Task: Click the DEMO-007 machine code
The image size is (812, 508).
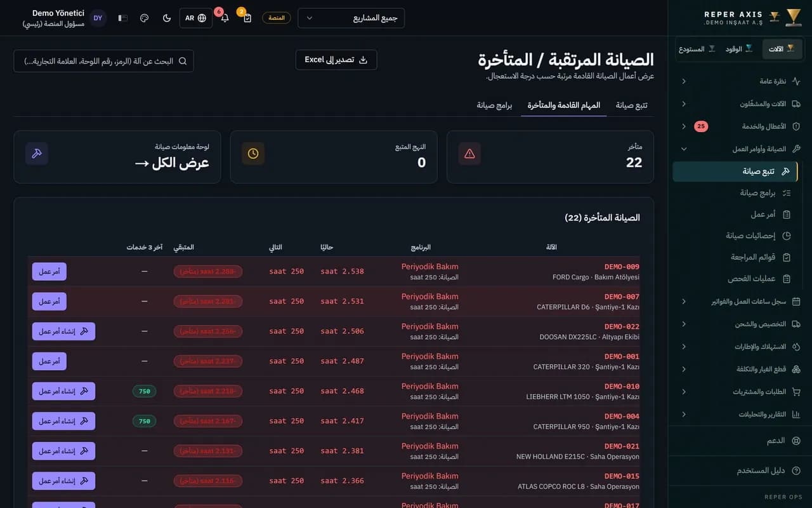Action: (x=622, y=297)
